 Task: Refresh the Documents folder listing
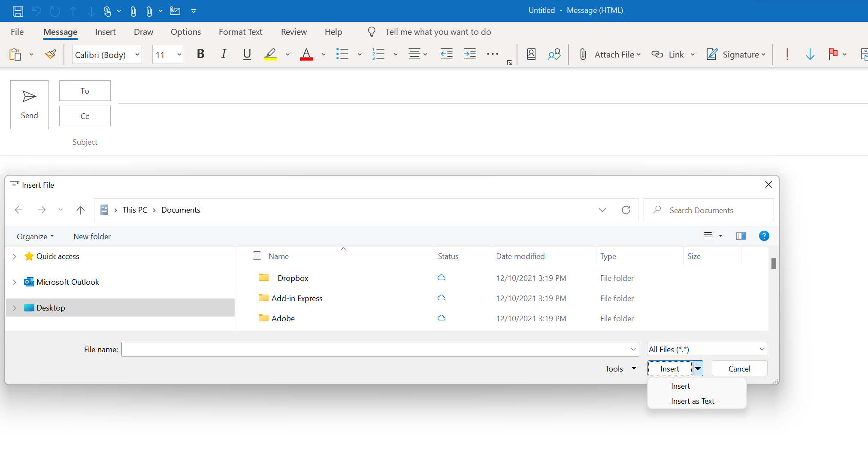point(626,210)
